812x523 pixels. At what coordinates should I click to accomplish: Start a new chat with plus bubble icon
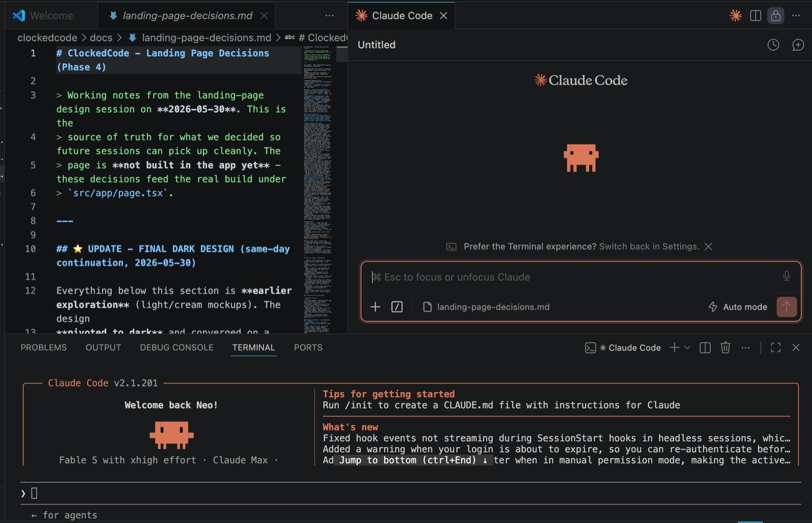click(x=798, y=45)
